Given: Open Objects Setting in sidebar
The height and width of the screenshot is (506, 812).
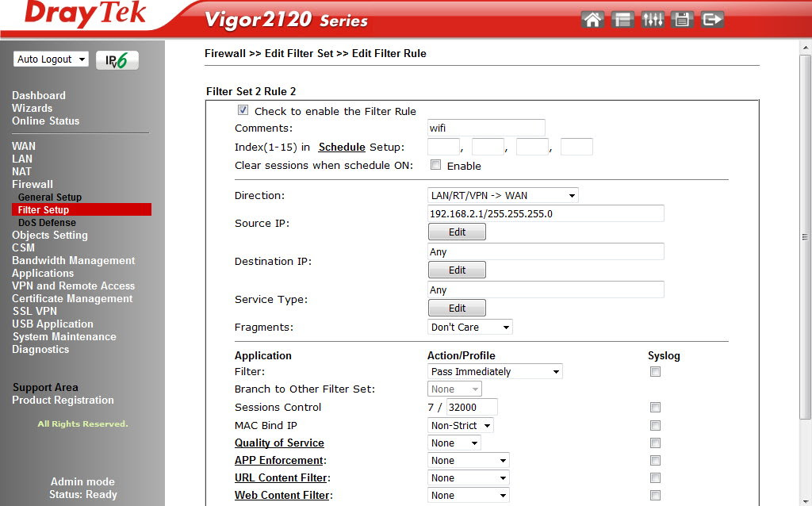Looking at the screenshot, I should (x=50, y=235).
